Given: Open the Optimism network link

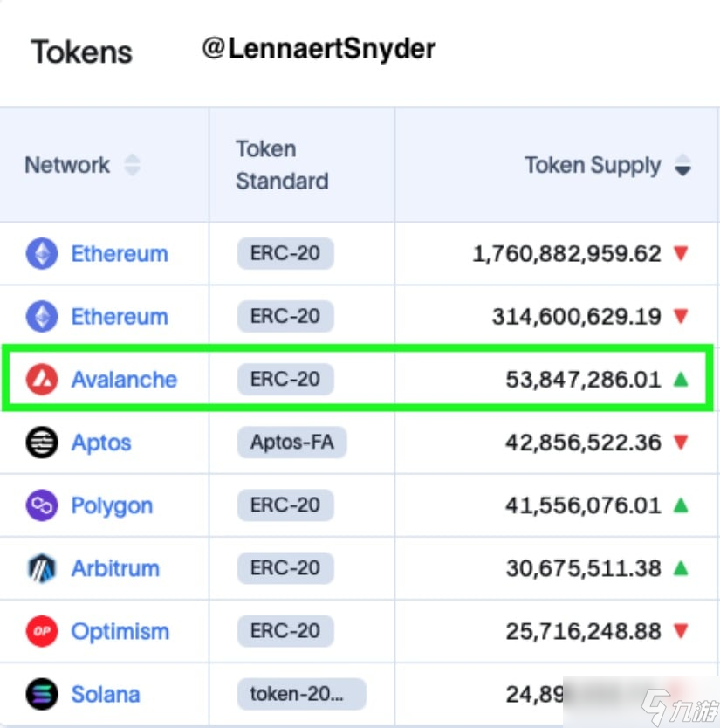Looking at the screenshot, I should coord(118,631).
